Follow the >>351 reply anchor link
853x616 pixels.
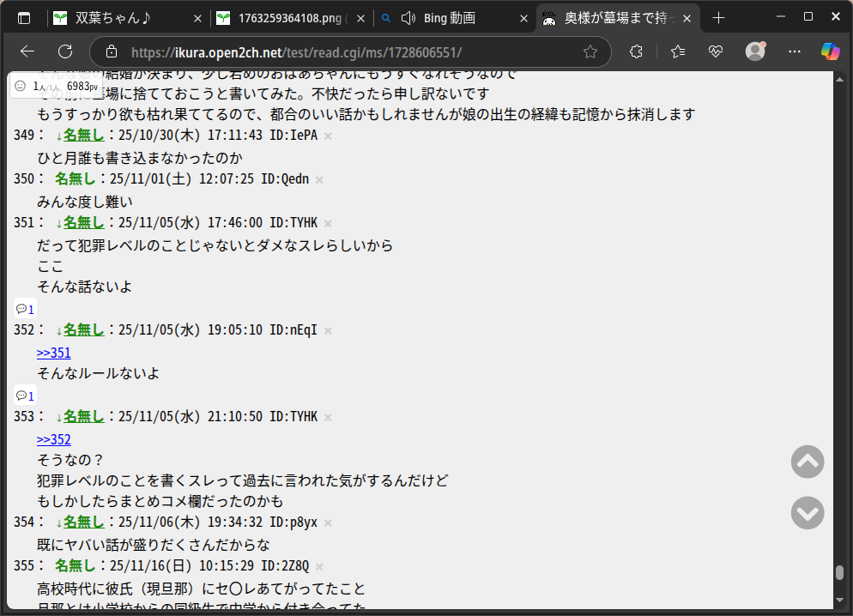(54, 353)
